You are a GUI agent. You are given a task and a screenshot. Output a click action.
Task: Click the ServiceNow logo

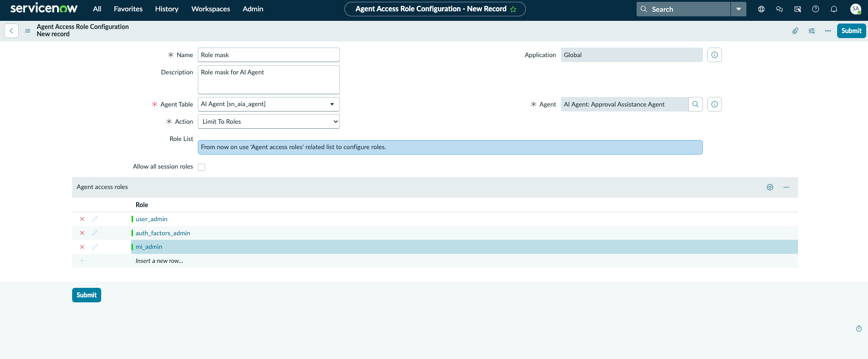coord(44,9)
